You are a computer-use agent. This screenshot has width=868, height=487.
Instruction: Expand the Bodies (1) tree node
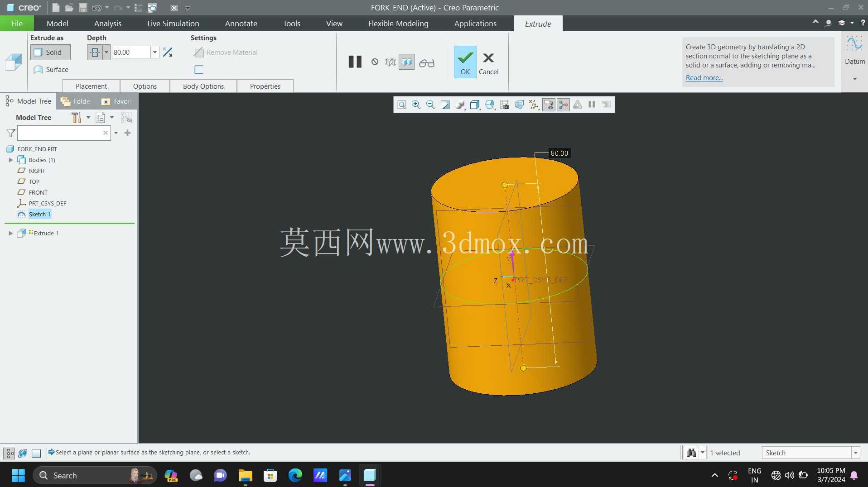click(11, 160)
